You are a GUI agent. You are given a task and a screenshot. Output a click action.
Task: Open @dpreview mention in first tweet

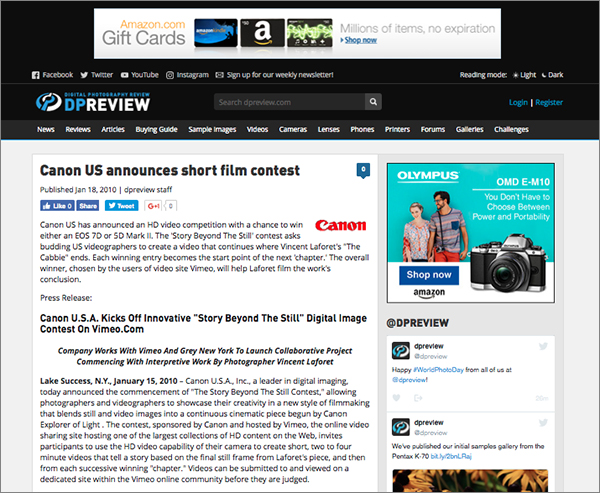click(410, 380)
